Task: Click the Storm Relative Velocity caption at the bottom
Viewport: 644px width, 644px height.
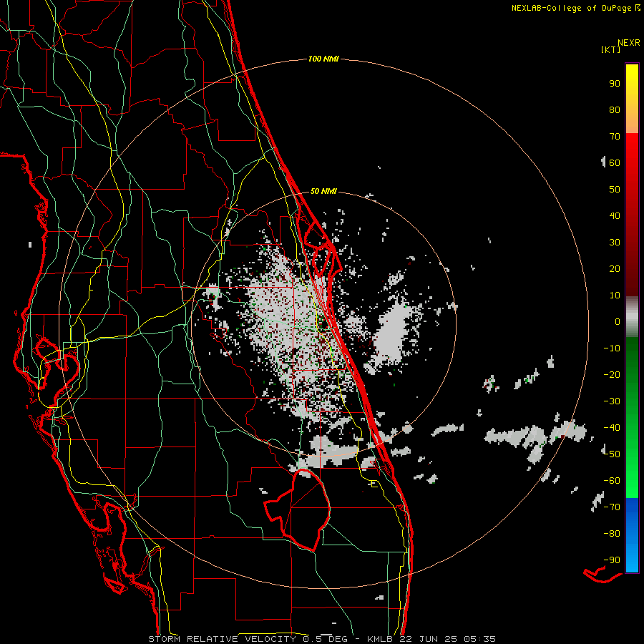Action: [x=321, y=639]
